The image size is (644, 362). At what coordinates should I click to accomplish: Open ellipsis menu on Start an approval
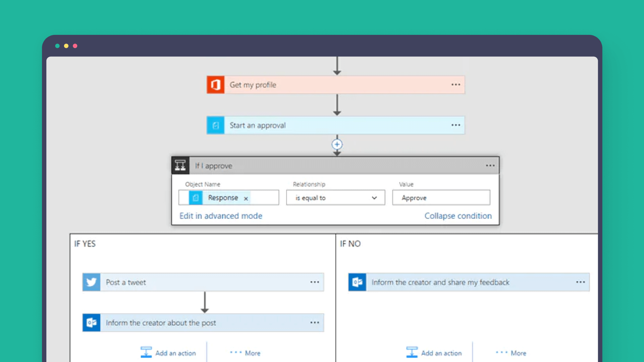pos(455,125)
